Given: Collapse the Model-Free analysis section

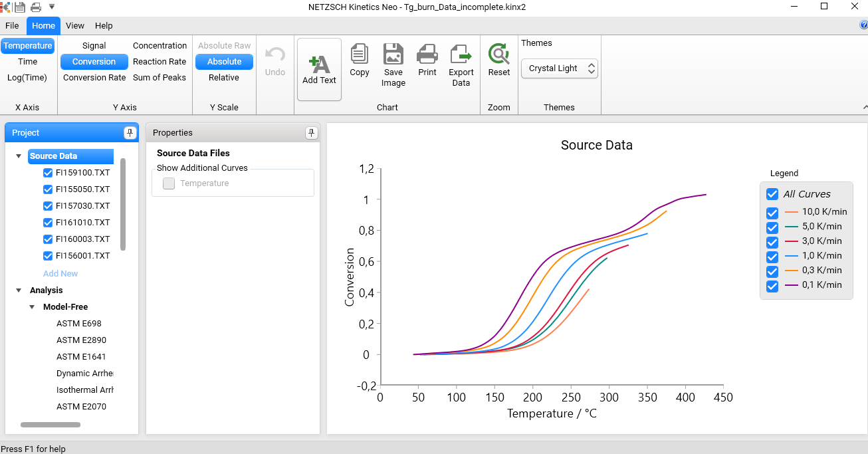Looking at the screenshot, I should tap(31, 306).
